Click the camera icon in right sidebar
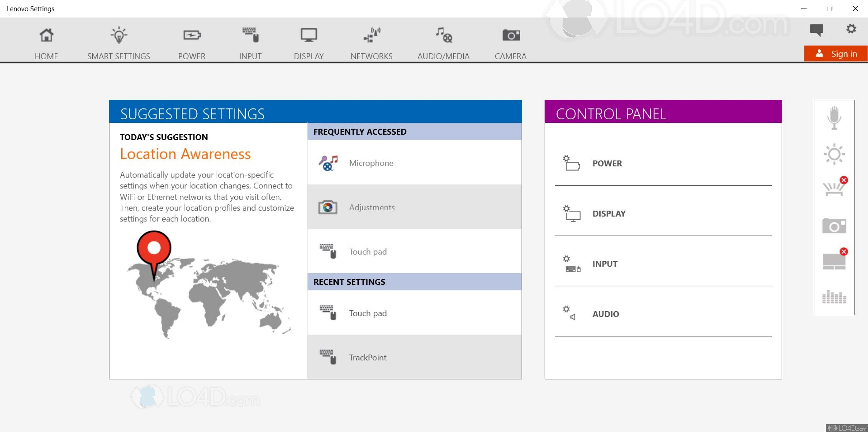Image resolution: width=868 pixels, height=432 pixels. click(834, 226)
